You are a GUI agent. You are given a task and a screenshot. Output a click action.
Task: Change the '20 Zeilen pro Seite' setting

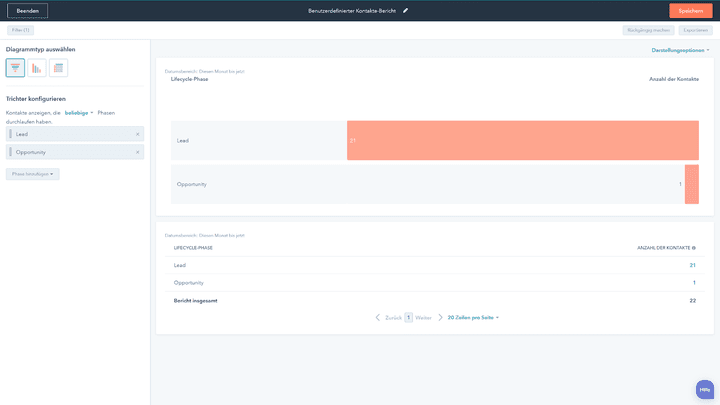473,317
